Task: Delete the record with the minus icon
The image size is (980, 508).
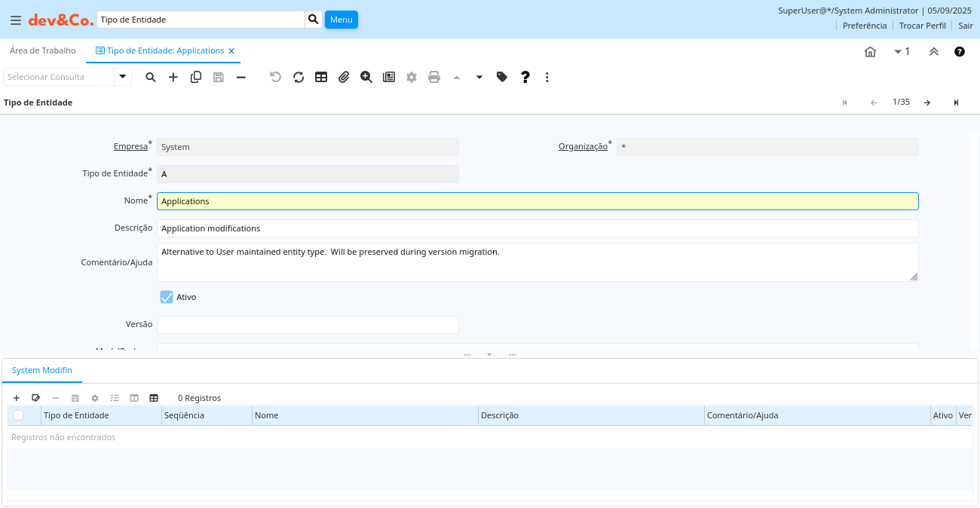Action: point(241,77)
